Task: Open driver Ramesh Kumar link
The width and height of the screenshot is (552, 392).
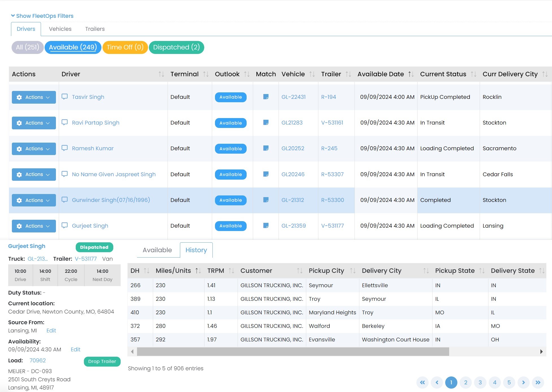Action: [93, 148]
